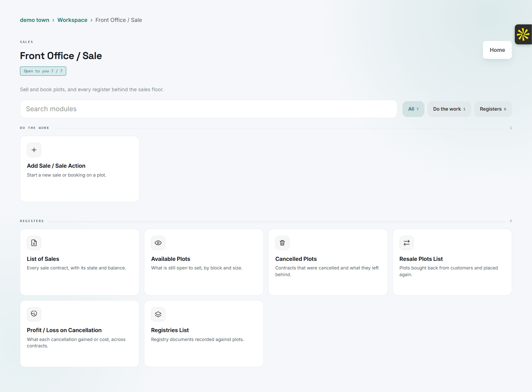The height and width of the screenshot is (392, 532).
Task: Click the layers icon on Registries List
Action: pos(158,314)
